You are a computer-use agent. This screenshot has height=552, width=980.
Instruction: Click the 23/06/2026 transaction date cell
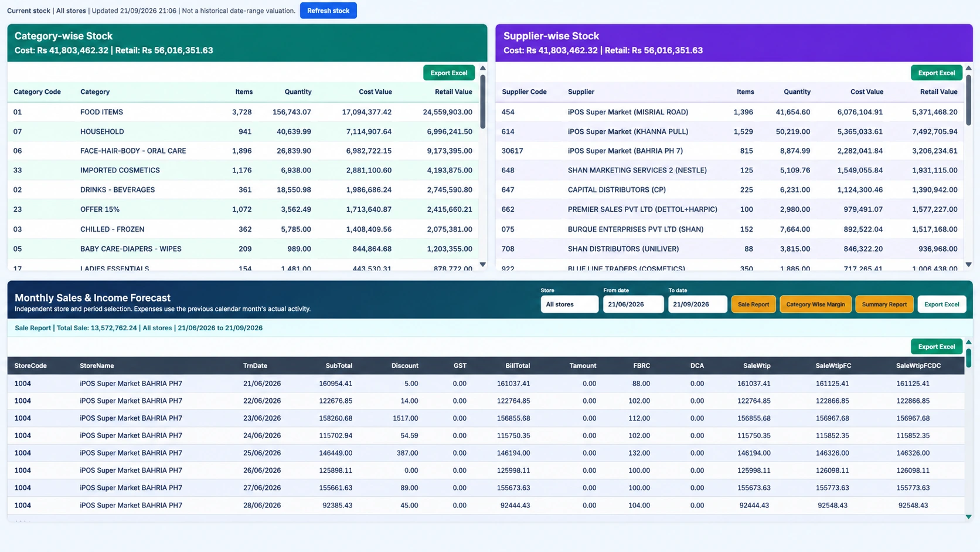(x=262, y=418)
